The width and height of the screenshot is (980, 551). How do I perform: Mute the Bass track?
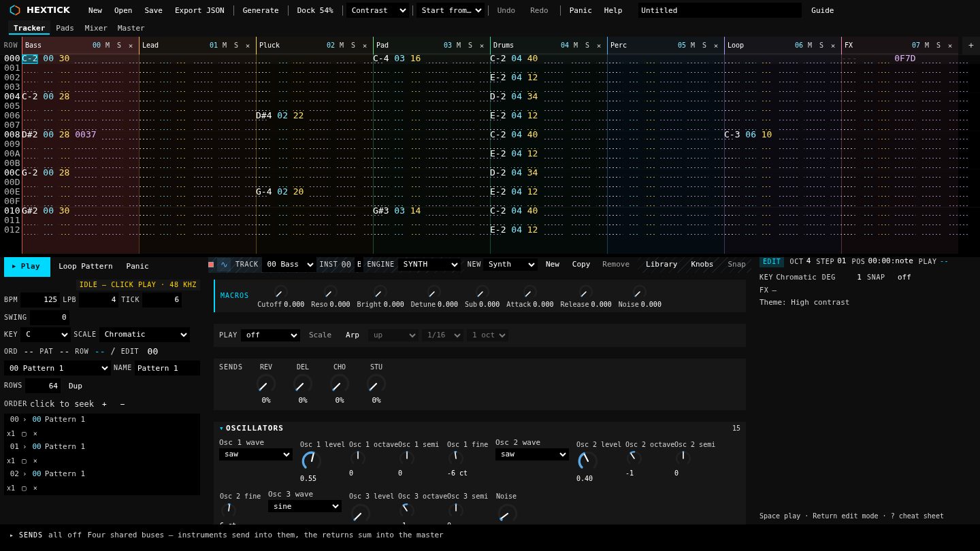pos(108,46)
